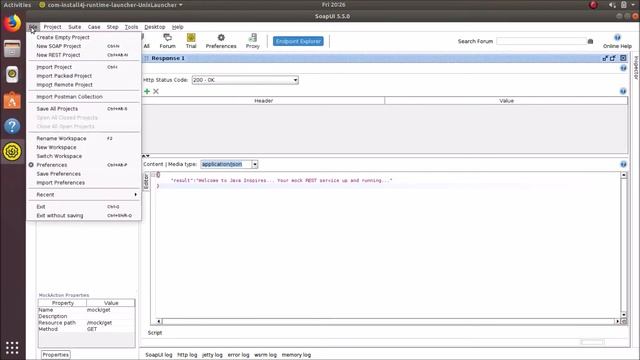Choose Import Project menu entry

point(54,67)
